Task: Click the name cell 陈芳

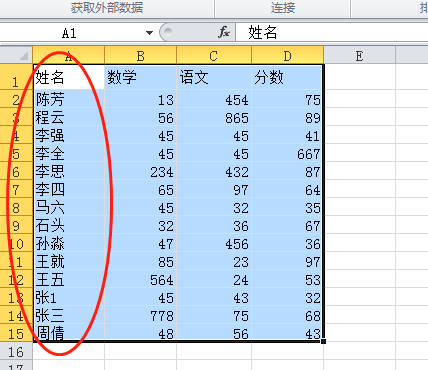Action: [x=69, y=99]
